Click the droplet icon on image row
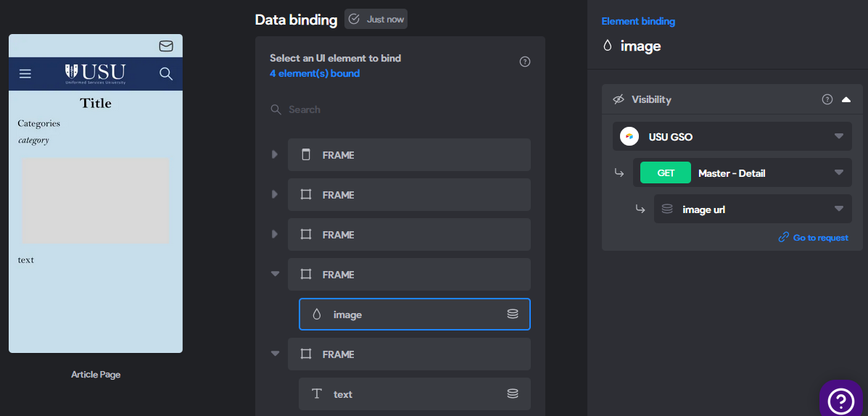 [x=317, y=315]
